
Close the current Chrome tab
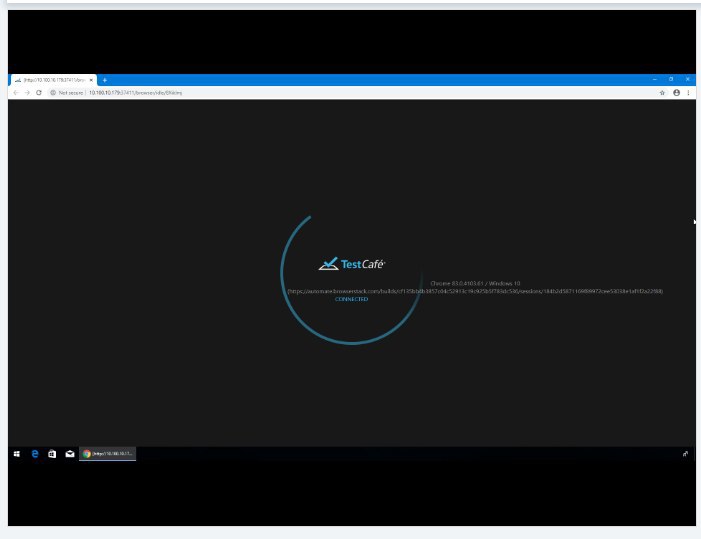(91, 80)
